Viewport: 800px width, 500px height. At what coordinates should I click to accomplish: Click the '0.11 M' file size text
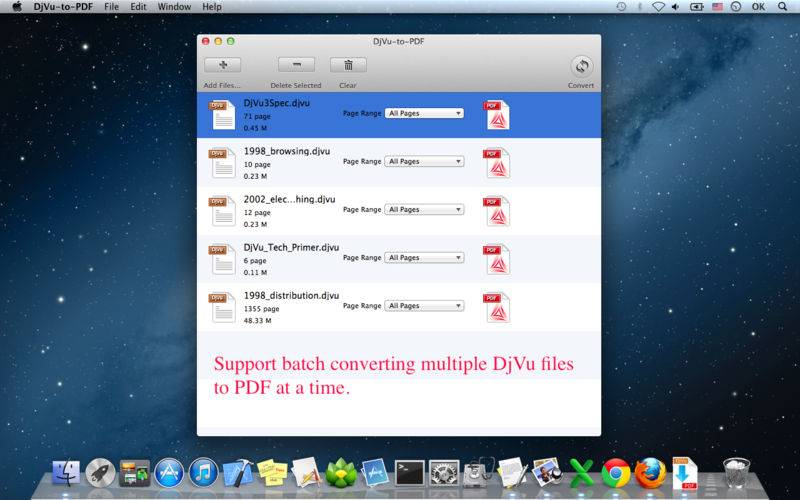[x=255, y=272]
